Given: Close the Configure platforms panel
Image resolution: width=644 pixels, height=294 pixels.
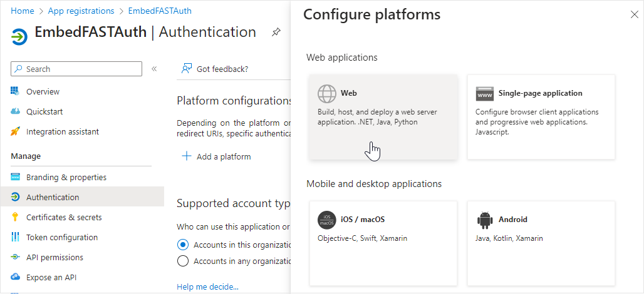Looking at the screenshot, I should click(x=634, y=14).
